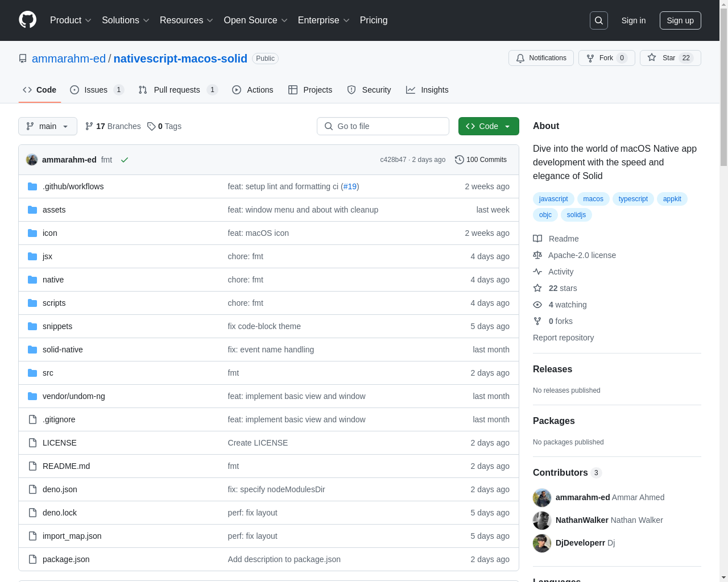Switch to the Insights tab
This screenshot has height=582, width=728.
coord(427,90)
